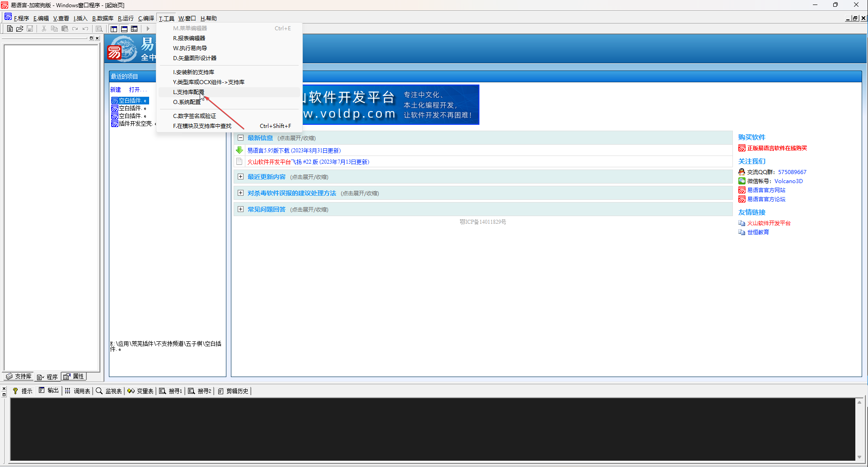Click the first window layout toolbar icon
868x467 pixels.
coord(114,28)
